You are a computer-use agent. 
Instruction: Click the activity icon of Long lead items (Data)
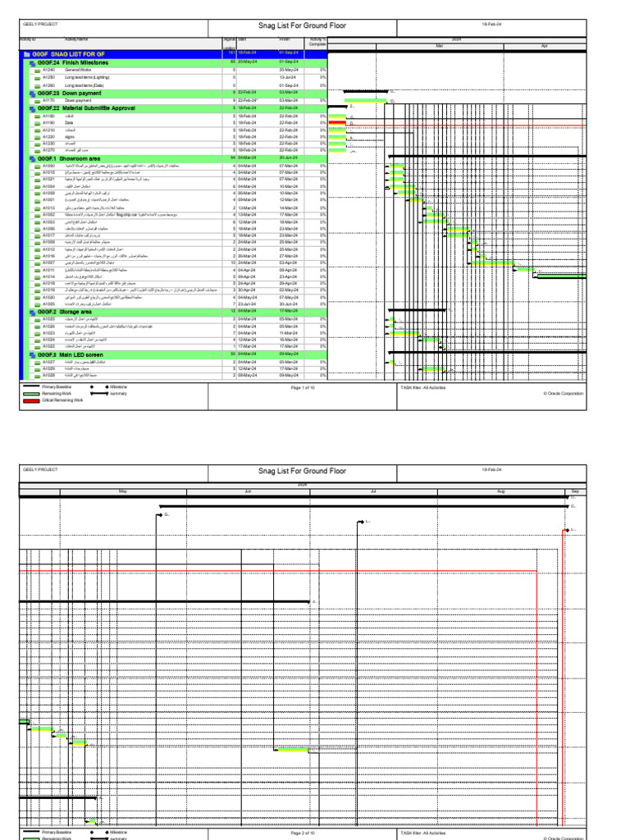(x=38, y=85)
